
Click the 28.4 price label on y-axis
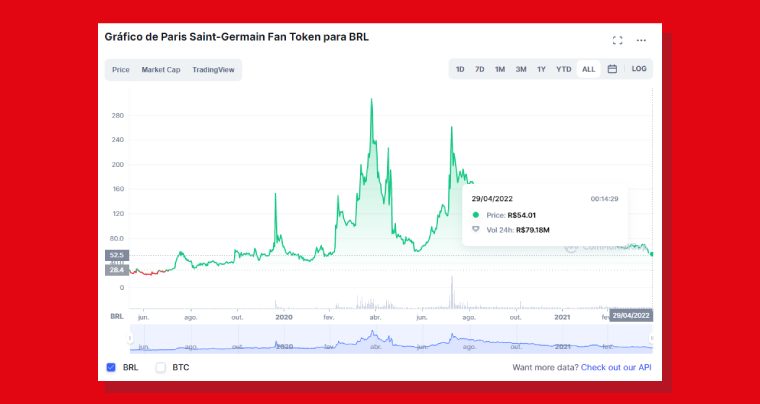pos(117,270)
